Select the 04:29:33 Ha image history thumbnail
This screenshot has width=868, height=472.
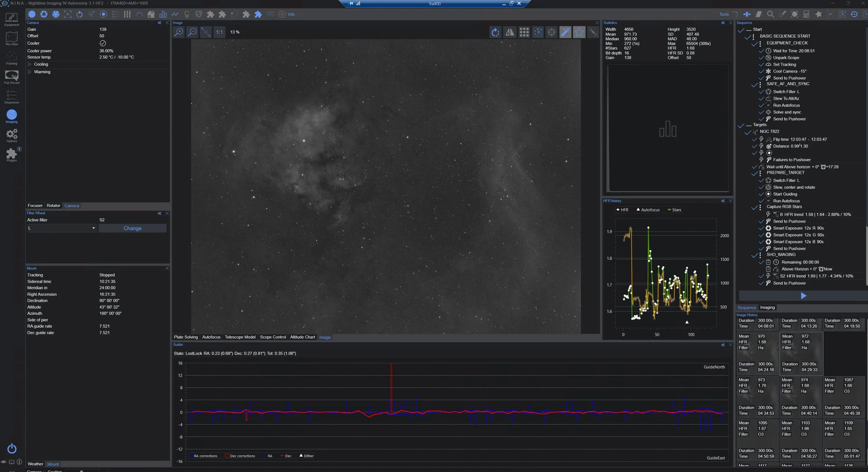click(801, 353)
